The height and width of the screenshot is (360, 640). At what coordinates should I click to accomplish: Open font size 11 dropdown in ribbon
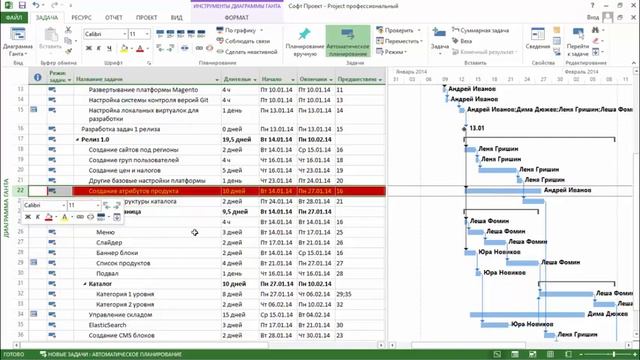[x=147, y=34]
